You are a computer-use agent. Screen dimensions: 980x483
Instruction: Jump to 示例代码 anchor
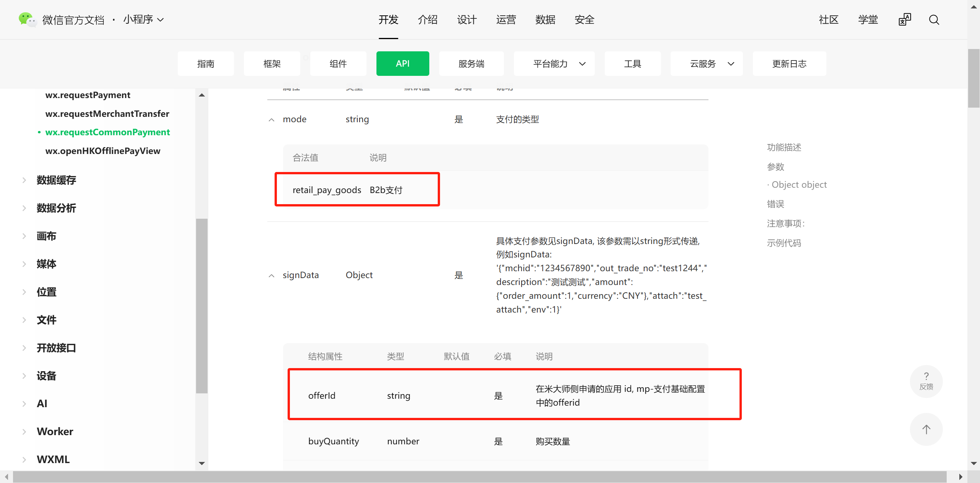click(x=784, y=243)
